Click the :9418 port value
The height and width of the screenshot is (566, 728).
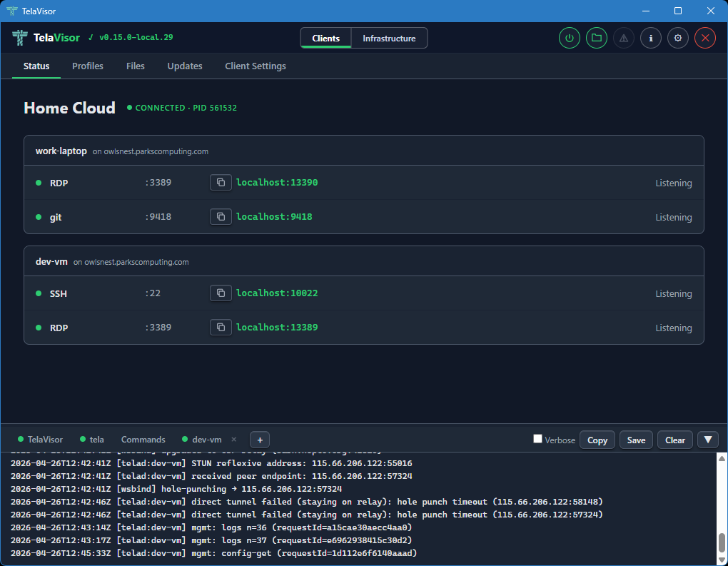(158, 217)
